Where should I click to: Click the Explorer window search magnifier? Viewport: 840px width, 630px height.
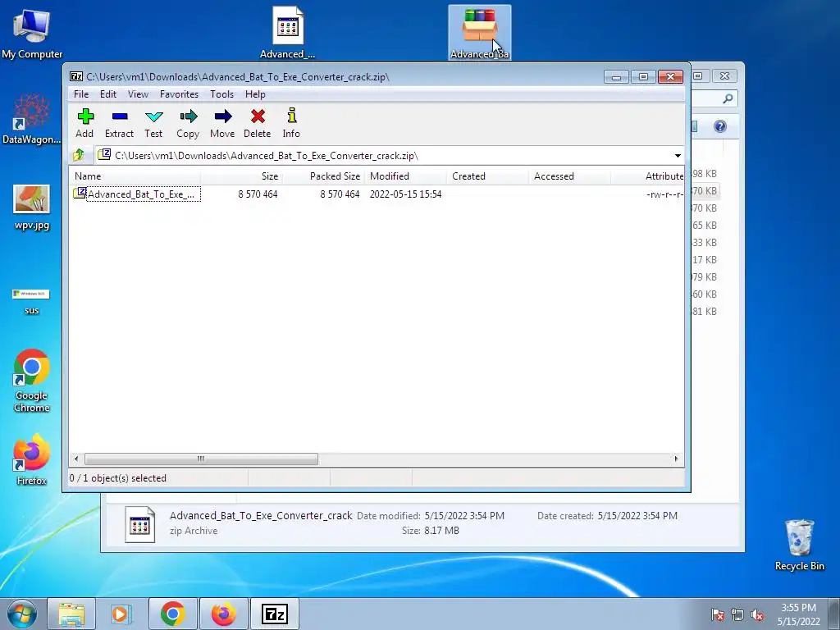click(728, 98)
